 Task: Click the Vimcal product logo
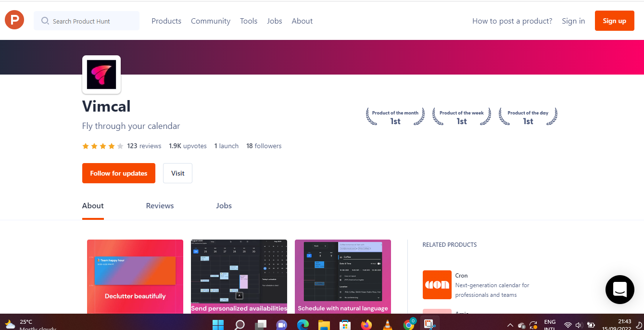coord(101,75)
